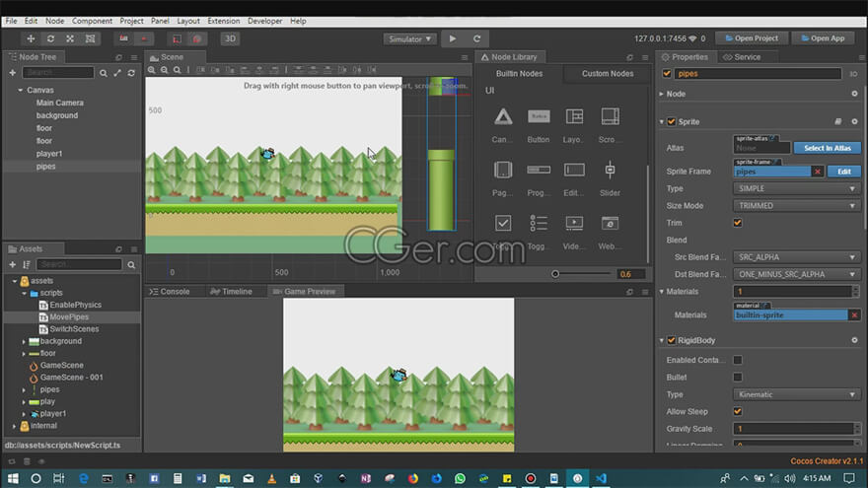This screenshot has width=868, height=488.
Task: Zoom out the scene view
Action: coord(165,70)
